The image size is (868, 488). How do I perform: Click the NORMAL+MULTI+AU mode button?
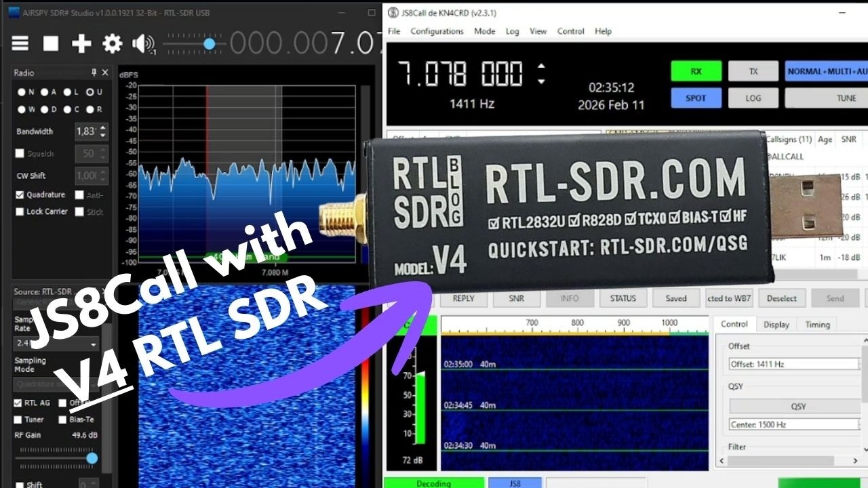[827, 71]
